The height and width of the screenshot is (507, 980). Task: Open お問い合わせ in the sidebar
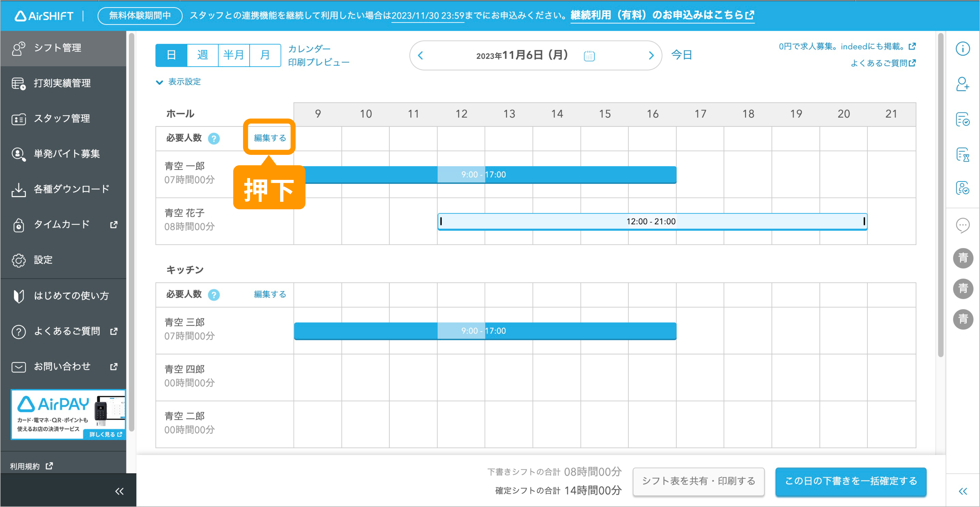(63, 366)
